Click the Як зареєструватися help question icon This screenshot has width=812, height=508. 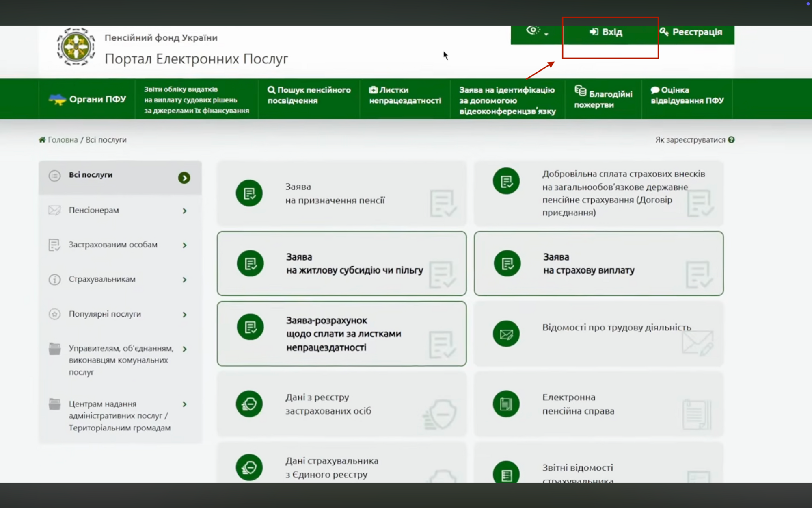pos(731,140)
